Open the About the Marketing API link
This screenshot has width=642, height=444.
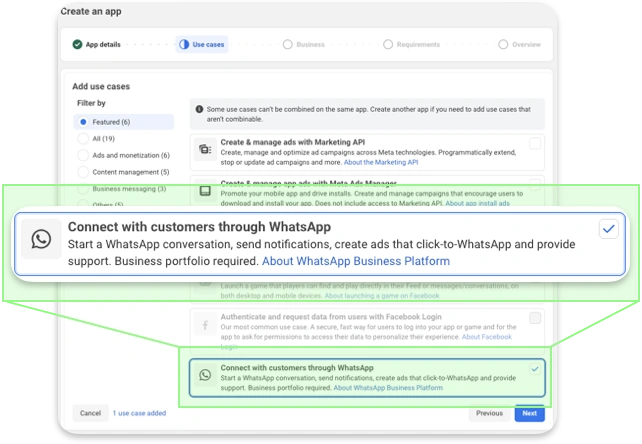click(x=381, y=162)
